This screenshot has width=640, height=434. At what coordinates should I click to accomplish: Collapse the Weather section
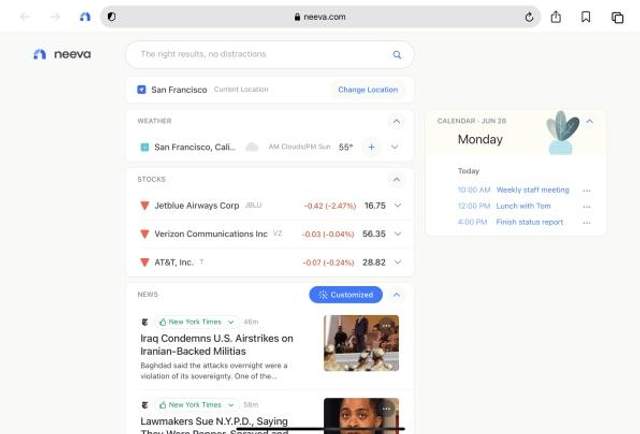click(x=397, y=121)
